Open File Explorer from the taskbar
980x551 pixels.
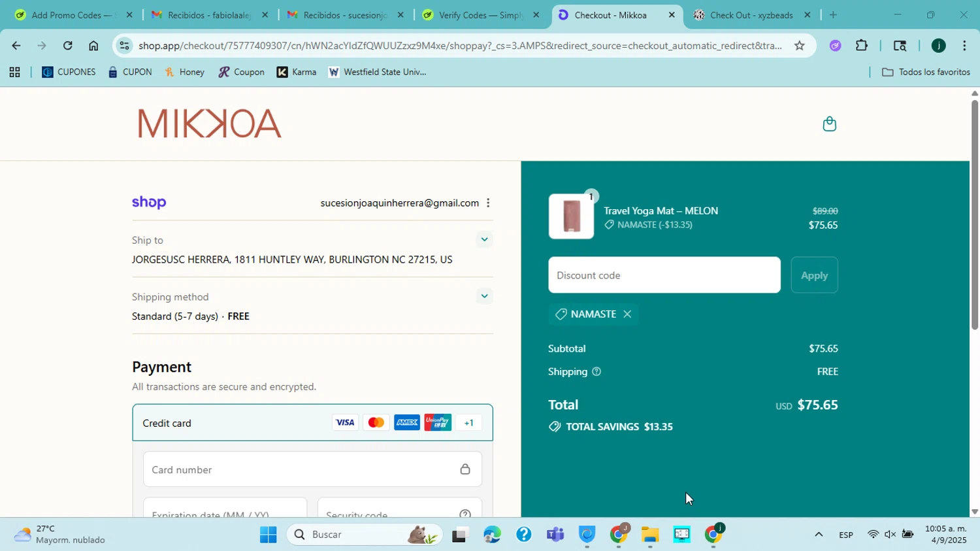click(x=650, y=535)
